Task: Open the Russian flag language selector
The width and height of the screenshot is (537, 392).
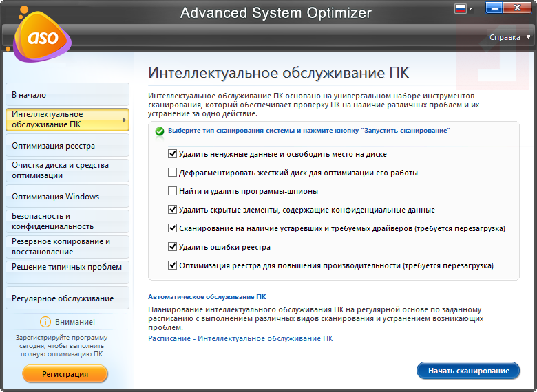Action: (463, 8)
